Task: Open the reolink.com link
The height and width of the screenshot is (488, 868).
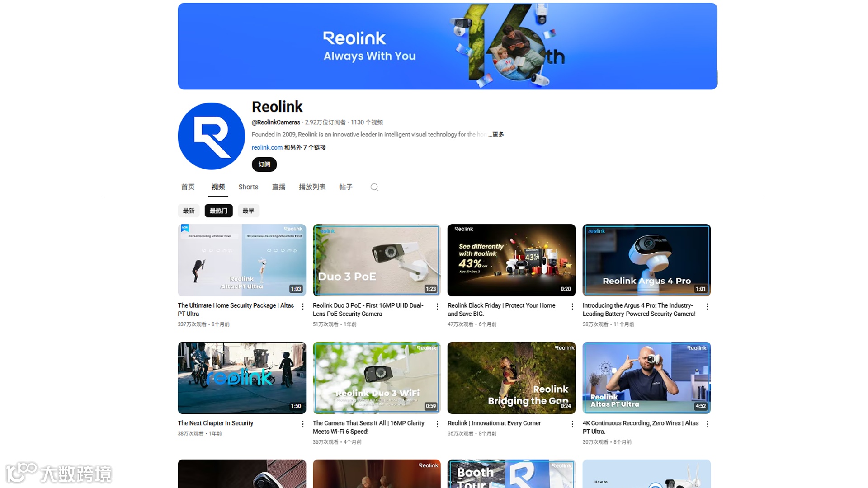Action: [x=267, y=147]
